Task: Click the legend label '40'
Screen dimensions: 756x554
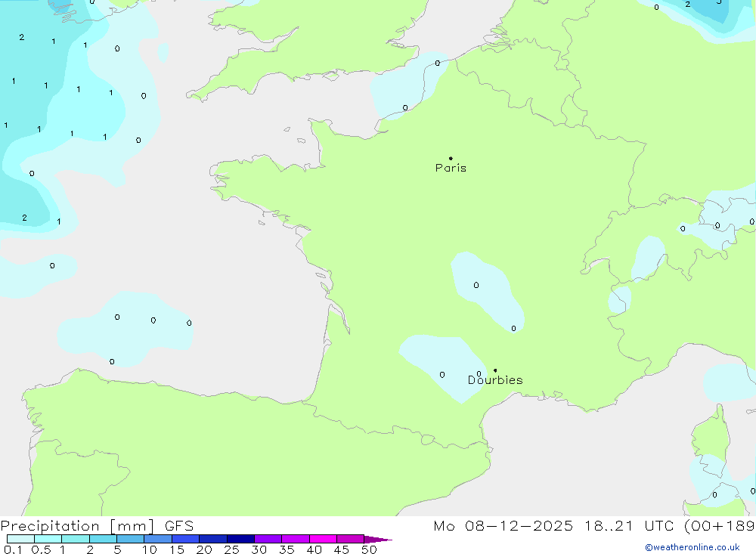Action: tap(314, 549)
